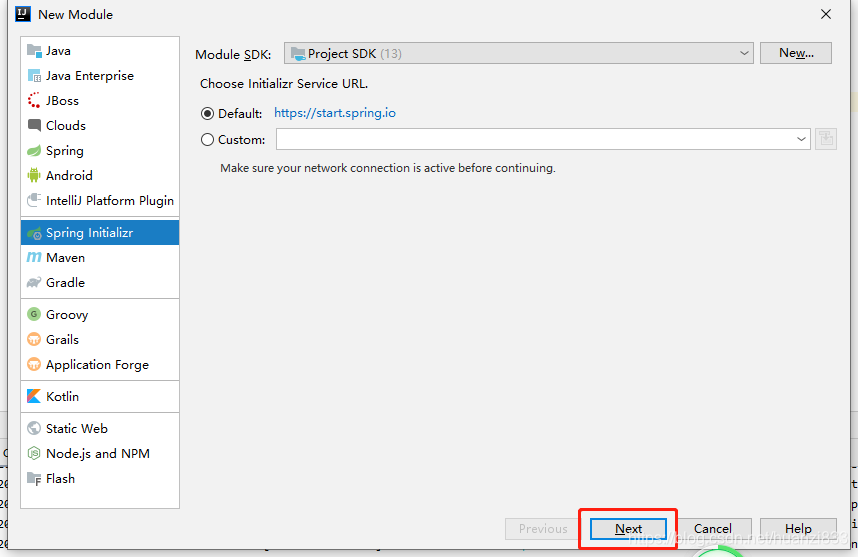The height and width of the screenshot is (557, 858).
Task: Click the Cancel button
Action: coord(712,529)
